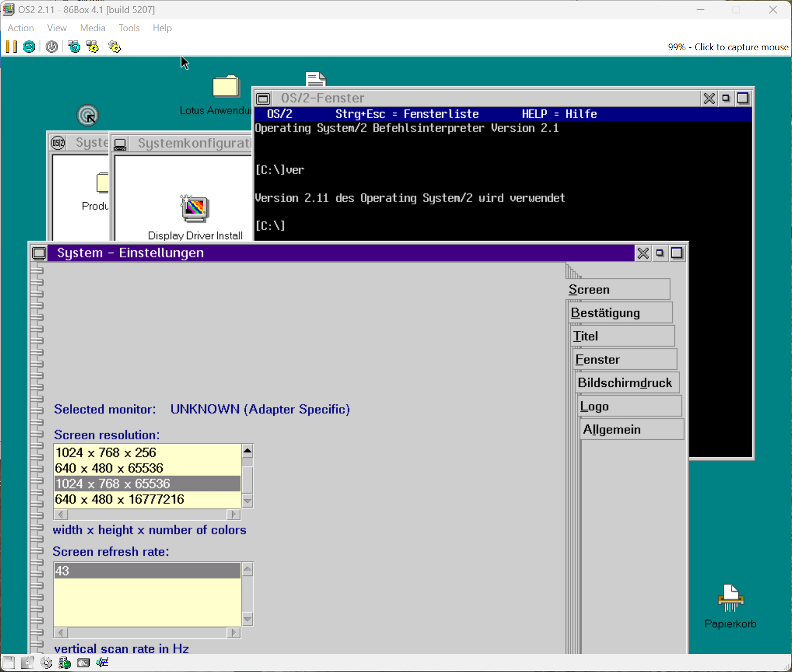
Task: Click the sound status bar icon
Action: pyautogui.click(x=102, y=662)
